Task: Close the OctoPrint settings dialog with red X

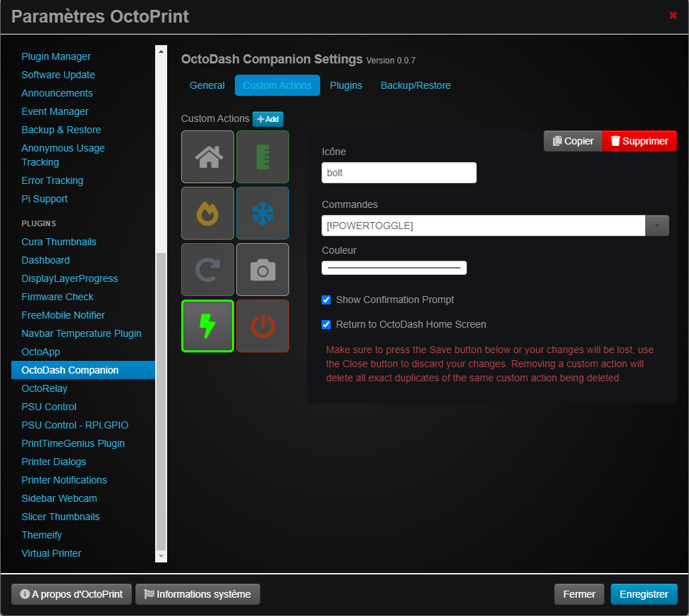Action: click(x=673, y=16)
